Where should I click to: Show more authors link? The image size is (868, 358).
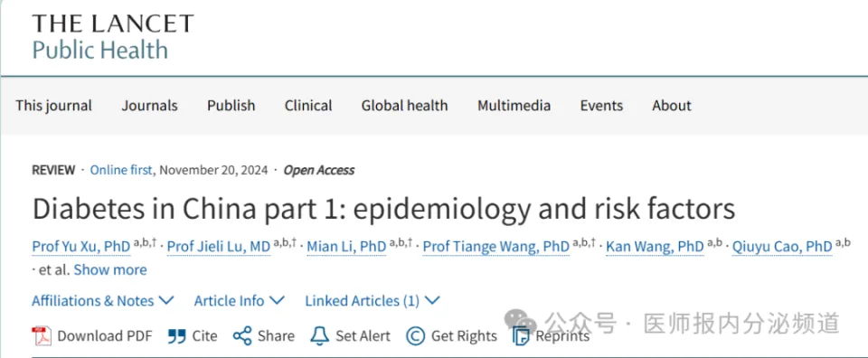(110, 270)
